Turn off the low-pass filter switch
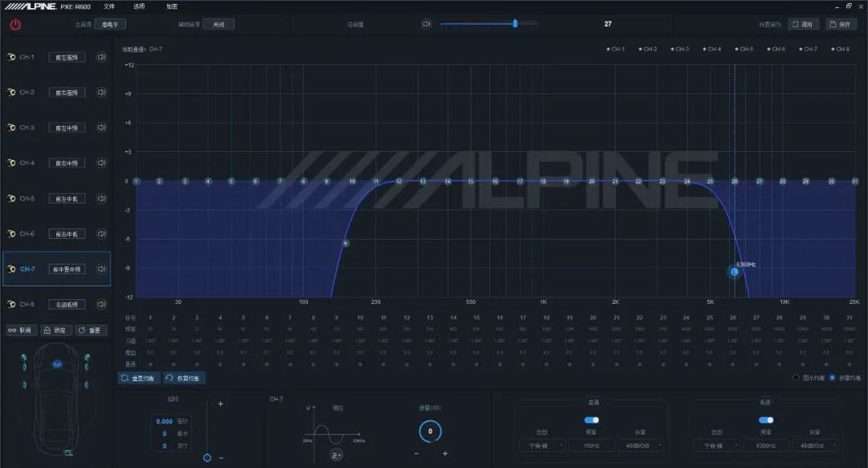 pos(766,420)
